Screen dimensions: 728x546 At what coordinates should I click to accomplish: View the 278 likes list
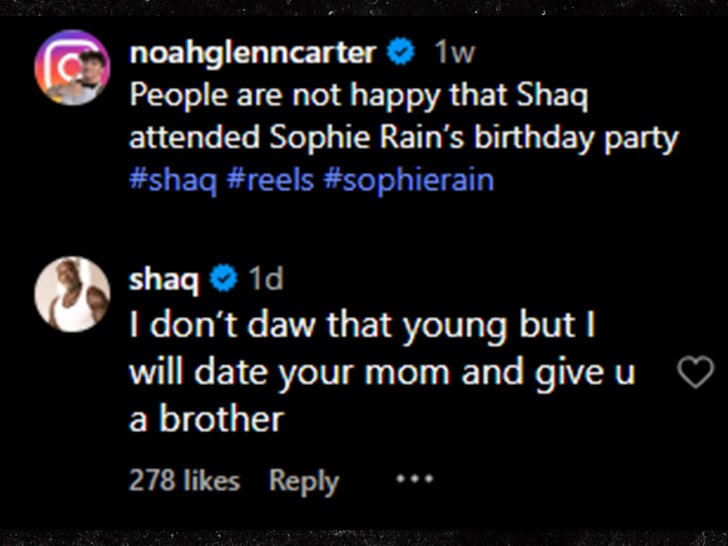[x=184, y=481]
